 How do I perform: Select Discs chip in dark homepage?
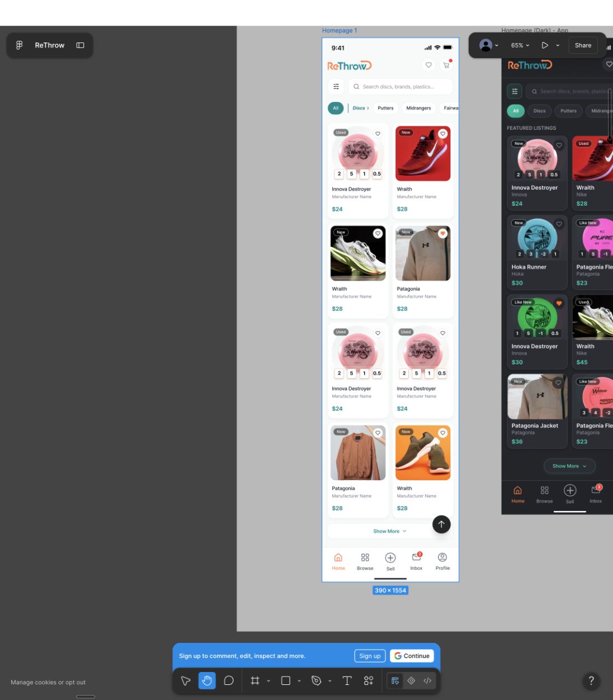click(539, 111)
